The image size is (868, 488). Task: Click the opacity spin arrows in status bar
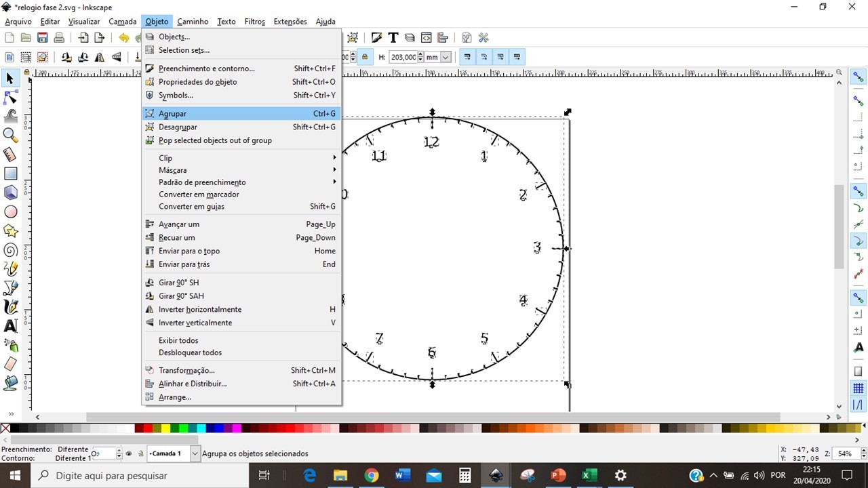[x=119, y=453]
